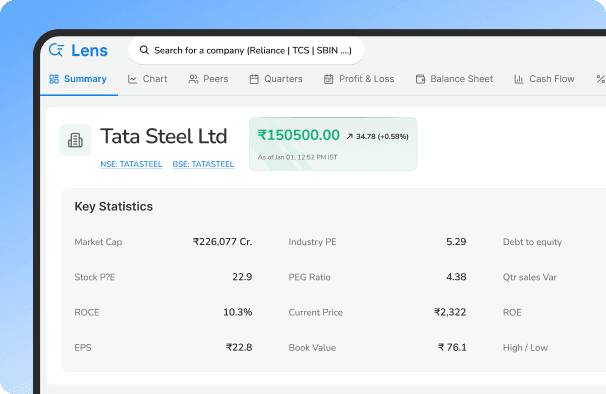Select the Debt to equity label

tap(533, 242)
